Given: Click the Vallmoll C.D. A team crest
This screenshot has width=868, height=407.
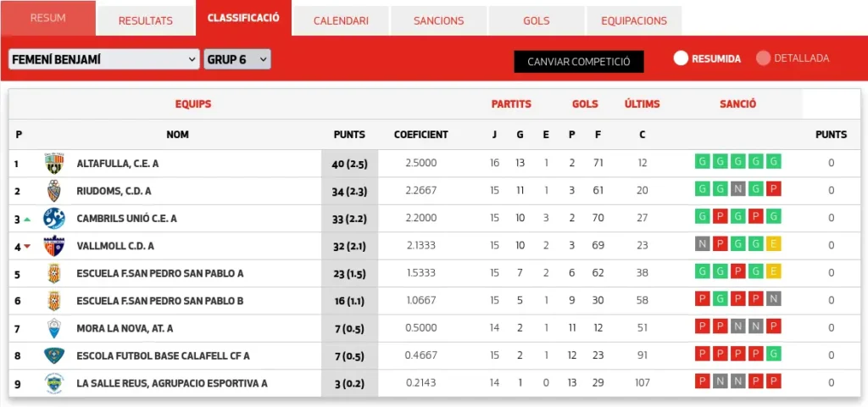Looking at the screenshot, I should point(54,246).
